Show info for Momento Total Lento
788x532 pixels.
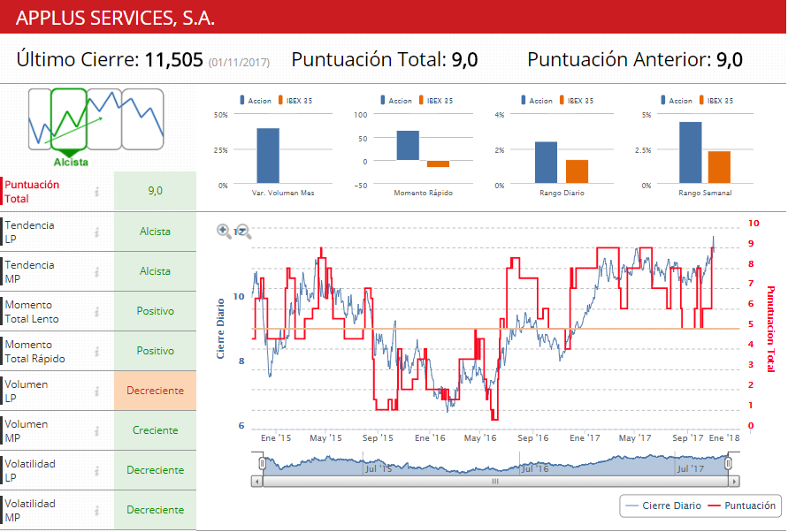click(98, 312)
